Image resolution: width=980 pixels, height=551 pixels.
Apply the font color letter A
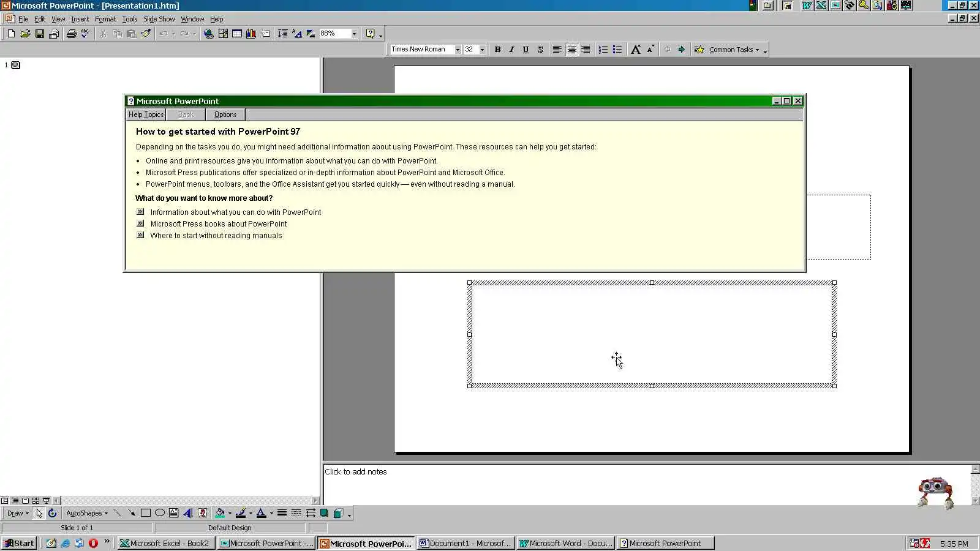(262, 513)
